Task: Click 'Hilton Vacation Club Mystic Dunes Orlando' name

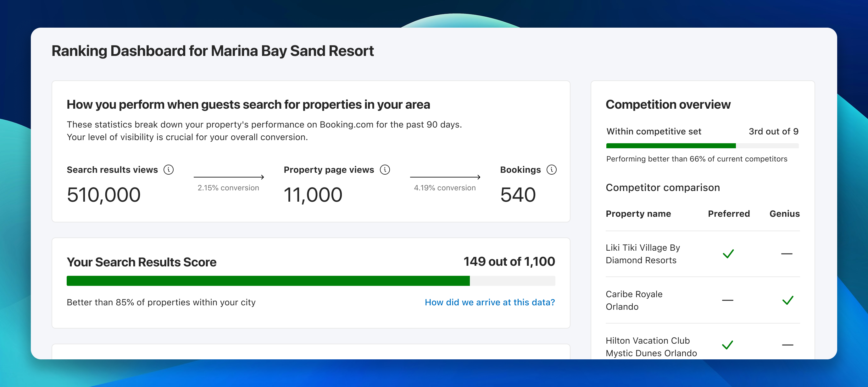Action: coord(651,346)
